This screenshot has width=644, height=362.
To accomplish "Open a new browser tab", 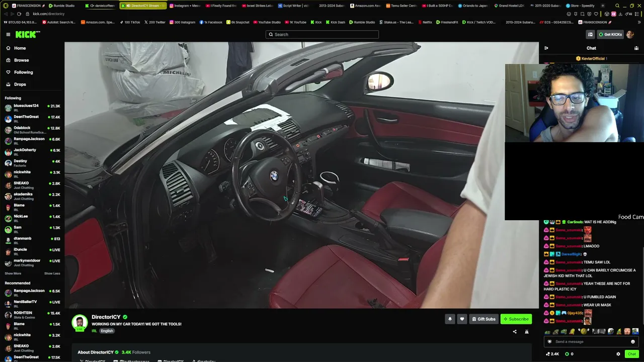I will (603, 6).
